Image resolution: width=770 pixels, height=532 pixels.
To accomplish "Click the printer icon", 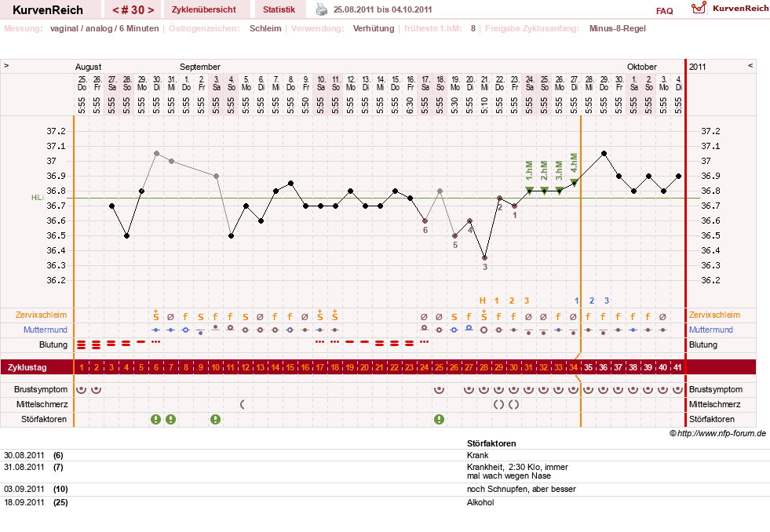I will click(321, 9).
